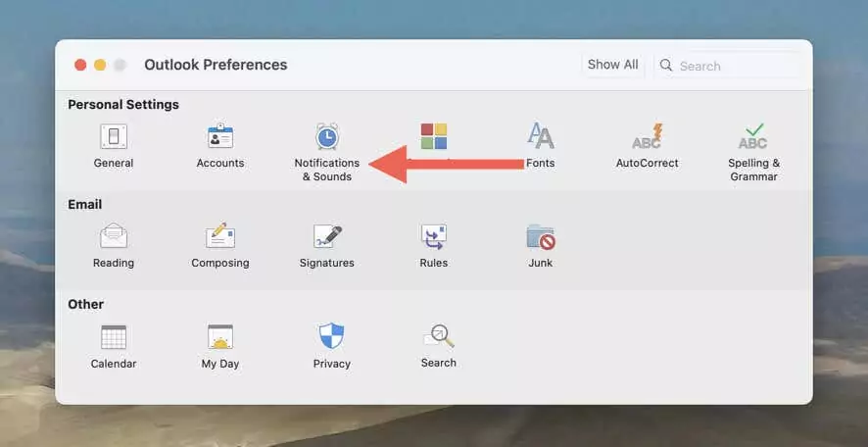Click the Search field in toolbar
Image resolution: width=868 pixels, height=447 pixels.
pos(728,66)
